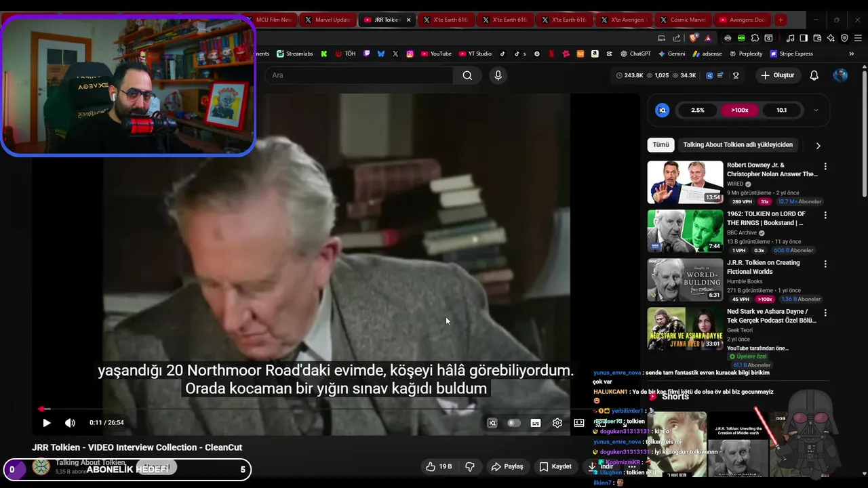868x488 pixels.
Task: Select the Talking About Tolkien uploader chip
Action: point(738,145)
